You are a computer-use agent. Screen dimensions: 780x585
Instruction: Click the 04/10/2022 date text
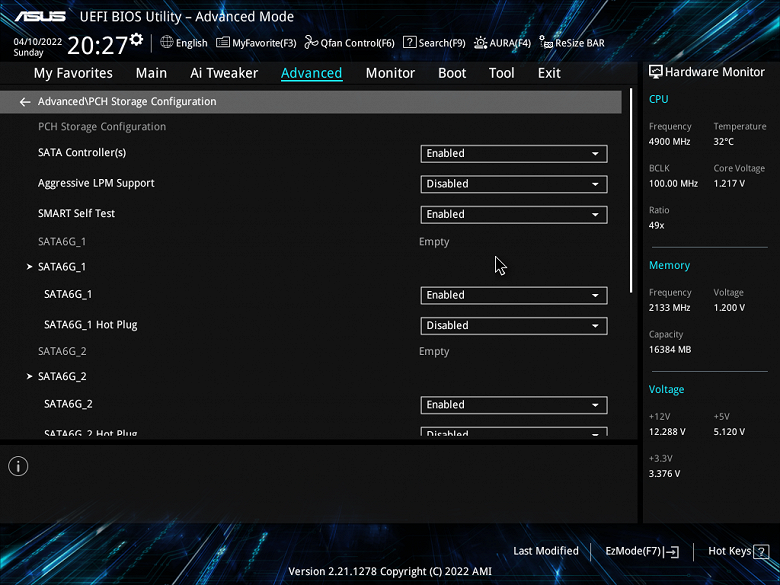pos(38,42)
